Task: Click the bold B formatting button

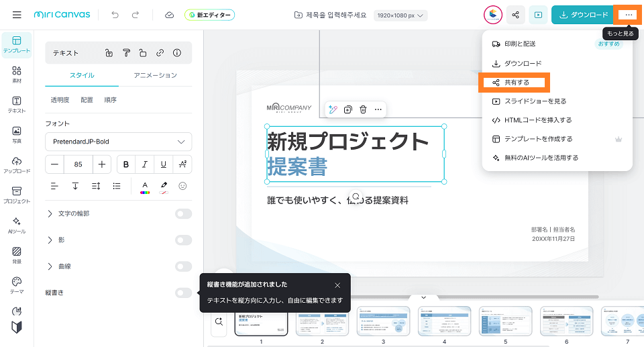Action: (x=125, y=164)
